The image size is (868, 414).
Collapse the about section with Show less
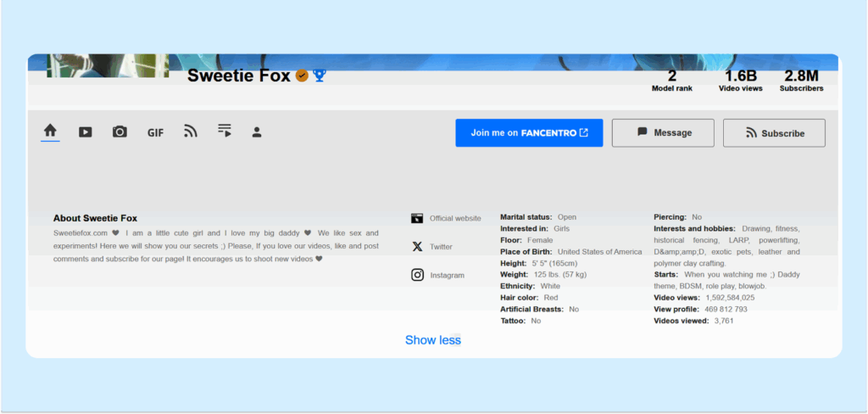[x=432, y=340]
